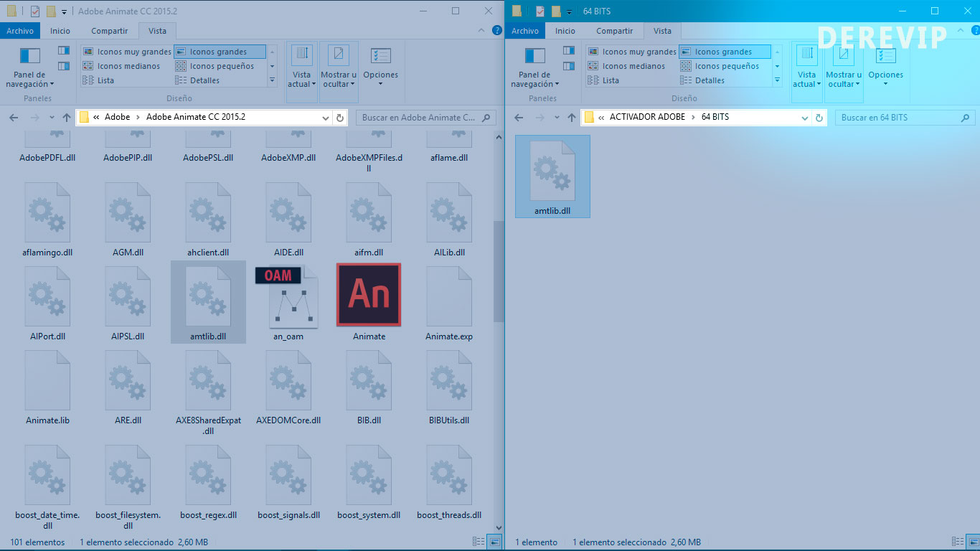Select amtlib.dll in the Adobe Animate window
The image size is (980, 551).
click(x=208, y=302)
